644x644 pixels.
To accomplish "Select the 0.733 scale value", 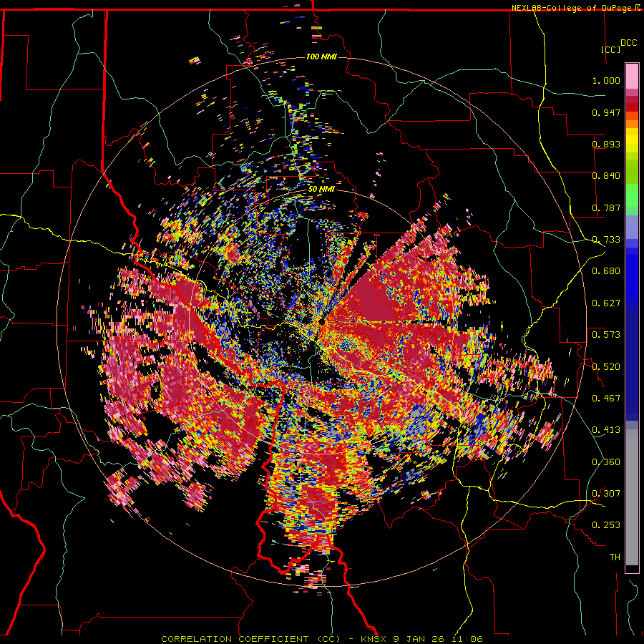I will [x=606, y=240].
